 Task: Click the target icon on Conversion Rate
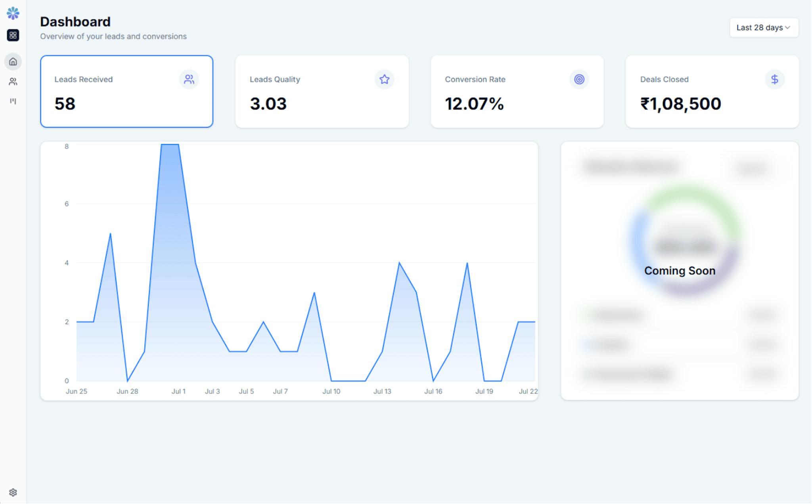579,79
